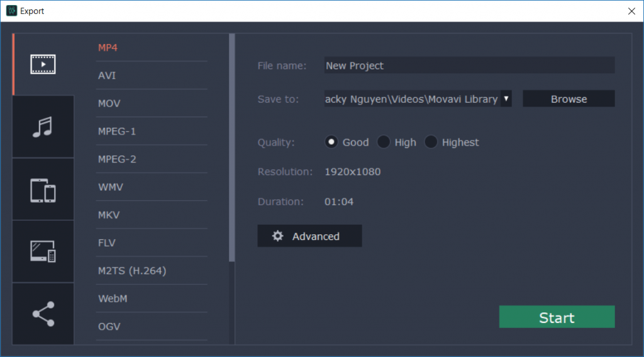The image size is (644, 357).
Task: Click the Movavi icon in title bar
Action: 11,11
